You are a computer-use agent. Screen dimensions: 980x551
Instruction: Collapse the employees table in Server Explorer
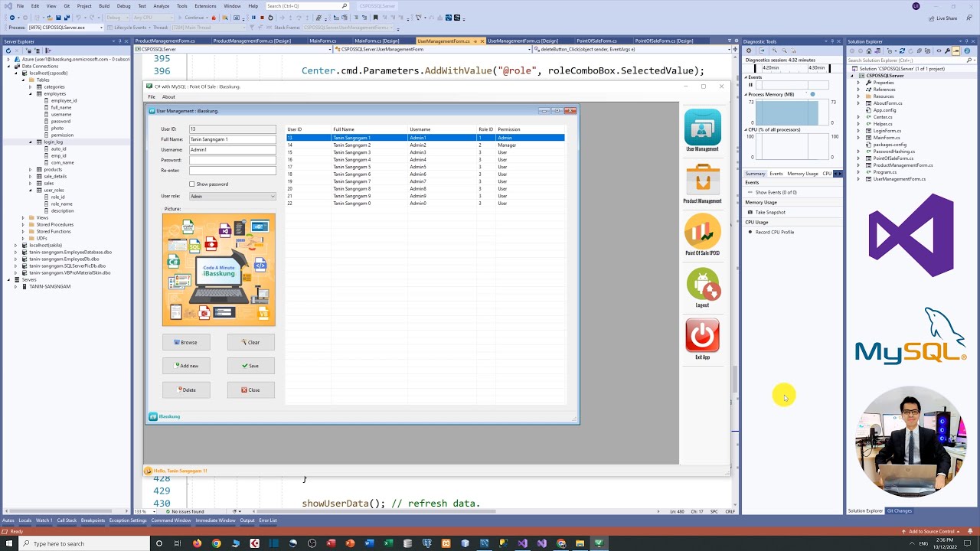coord(31,93)
